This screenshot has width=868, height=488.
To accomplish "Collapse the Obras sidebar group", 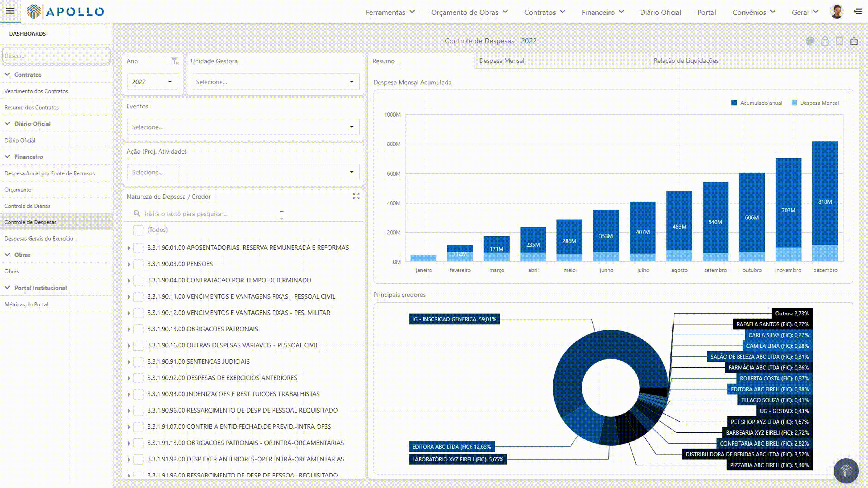I will pos(7,255).
